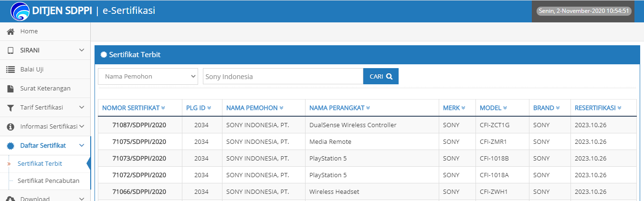Screen dimensions: 644x201
Task: Click the Balai Uji list icon
Action: (x=11, y=70)
